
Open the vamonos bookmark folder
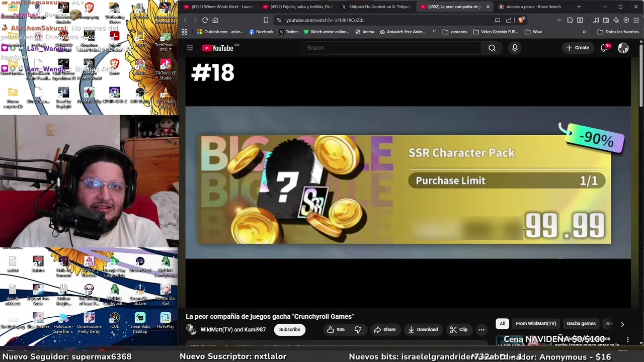(x=455, y=32)
